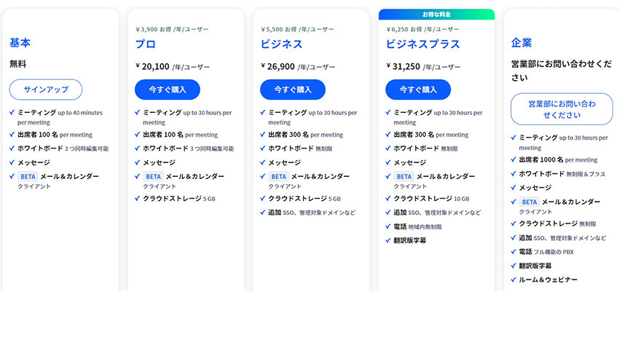Select the ビジネスプラス plan heading
Screen dimensions: 619x364
tap(423, 44)
